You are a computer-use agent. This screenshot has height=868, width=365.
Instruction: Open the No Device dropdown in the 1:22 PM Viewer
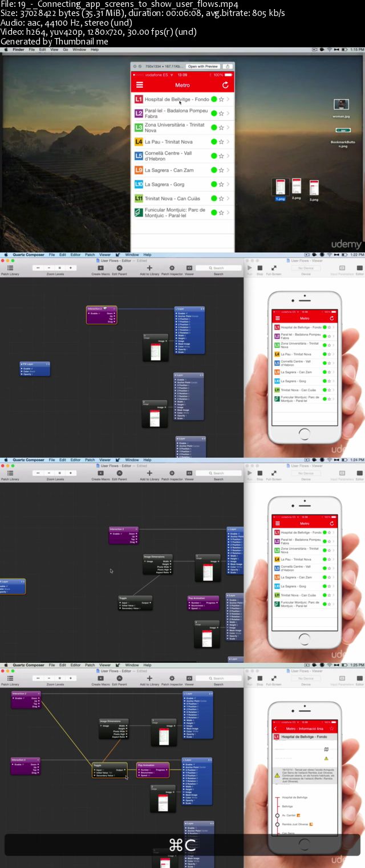[x=305, y=268]
